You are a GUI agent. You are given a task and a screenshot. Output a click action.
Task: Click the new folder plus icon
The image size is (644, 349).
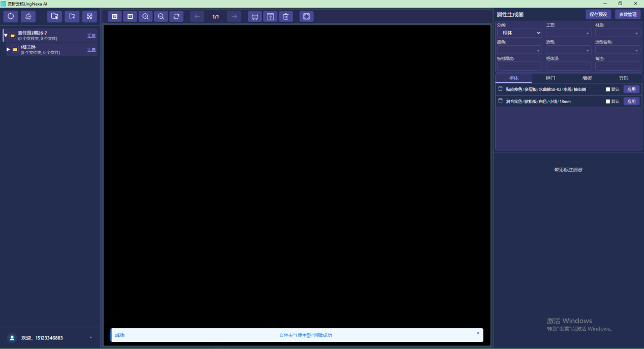point(72,16)
